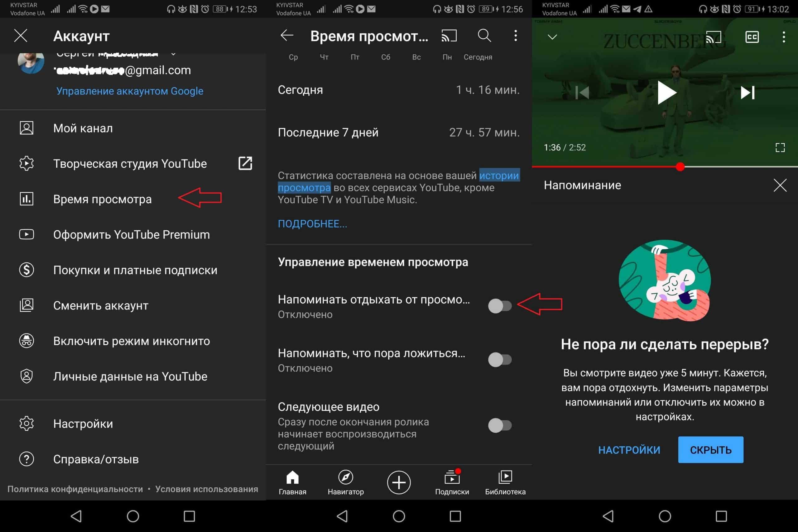Expand the account switcher chevron next to name
798x532 pixels.
click(x=173, y=54)
